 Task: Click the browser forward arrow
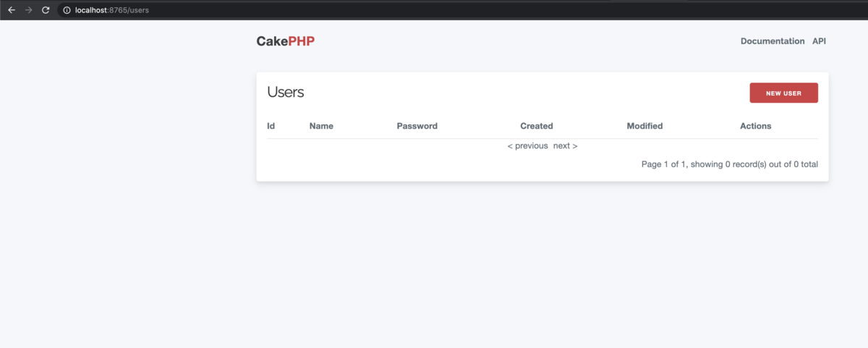pos(28,10)
